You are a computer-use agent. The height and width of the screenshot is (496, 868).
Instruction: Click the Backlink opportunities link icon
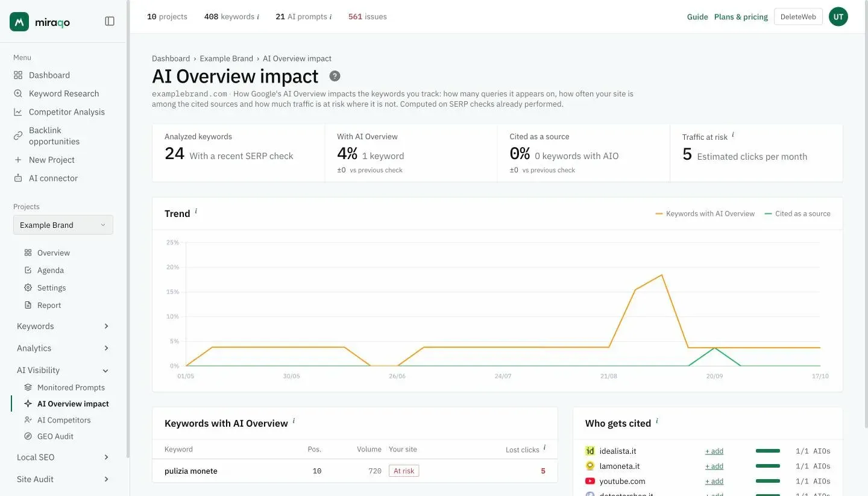pos(18,136)
